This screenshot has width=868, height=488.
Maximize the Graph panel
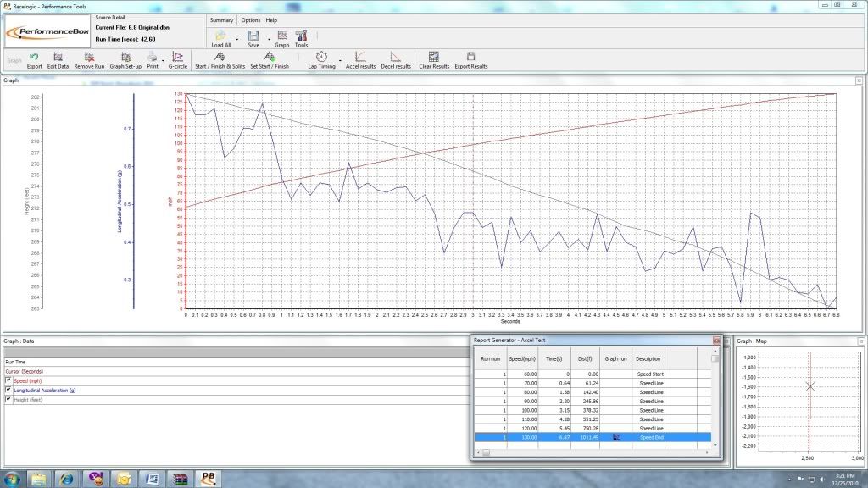[x=860, y=80]
